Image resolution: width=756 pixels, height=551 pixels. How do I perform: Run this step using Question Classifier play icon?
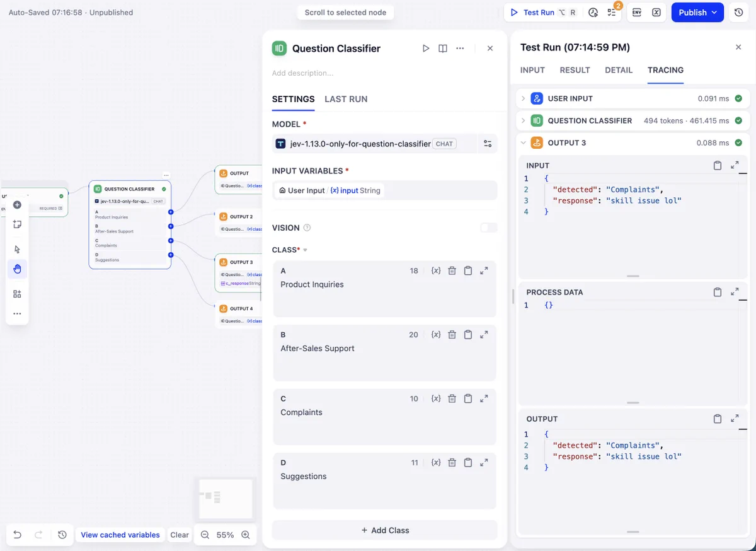click(426, 49)
